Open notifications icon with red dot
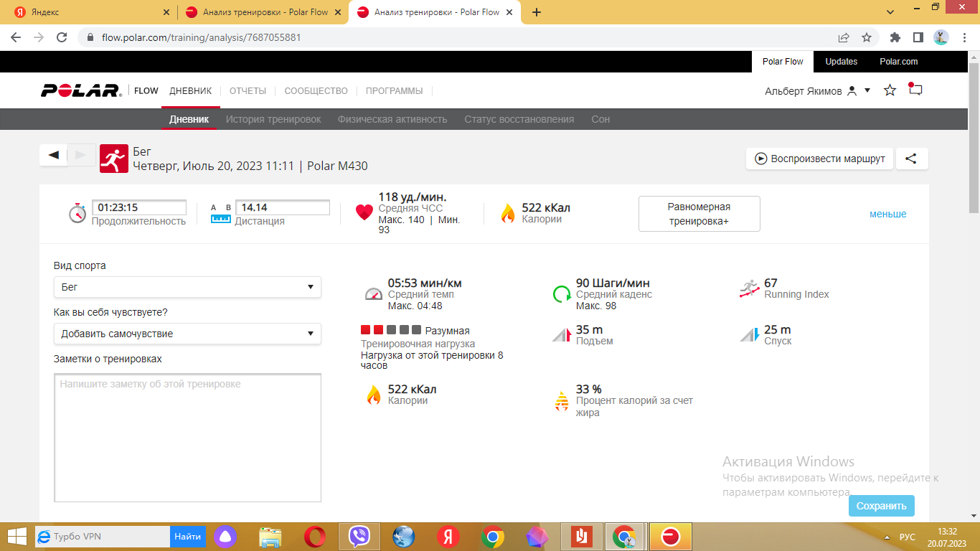Viewport: 980px width, 551px height. [x=915, y=90]
